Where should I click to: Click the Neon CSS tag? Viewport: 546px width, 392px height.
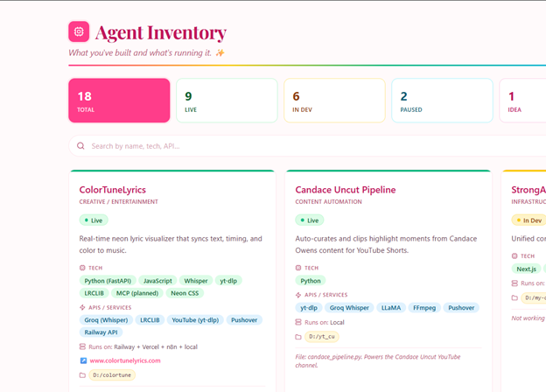[185, 293]
